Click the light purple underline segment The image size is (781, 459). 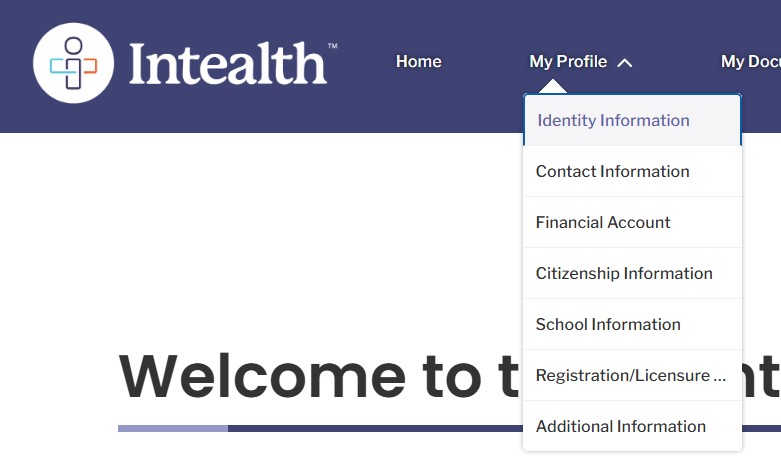[173, 429]
